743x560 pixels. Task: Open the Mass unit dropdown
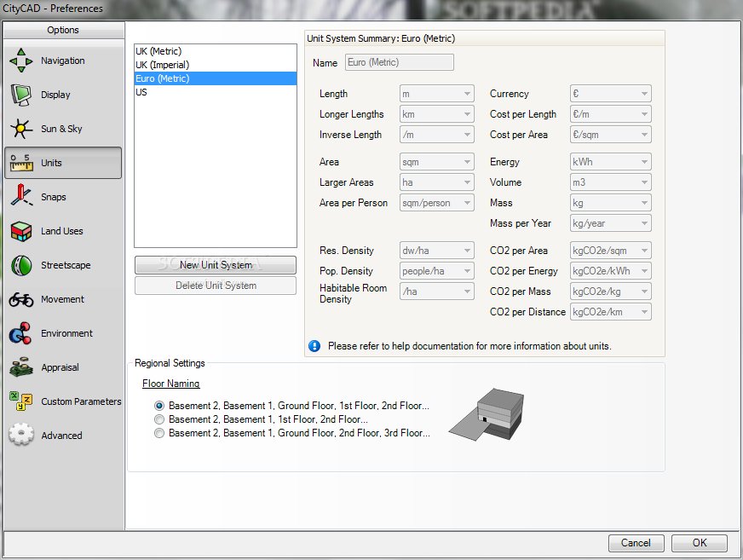[x=610, y=203]
